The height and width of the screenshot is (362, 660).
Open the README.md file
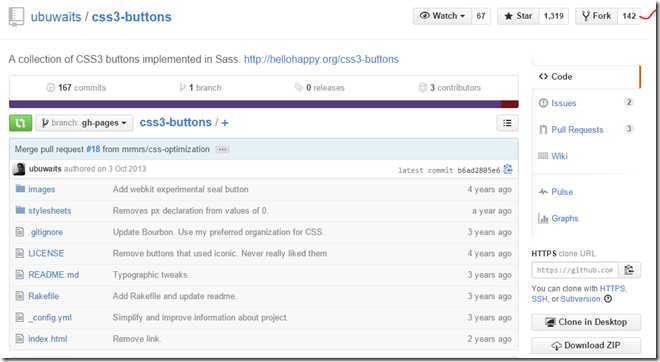coord(53,275)
